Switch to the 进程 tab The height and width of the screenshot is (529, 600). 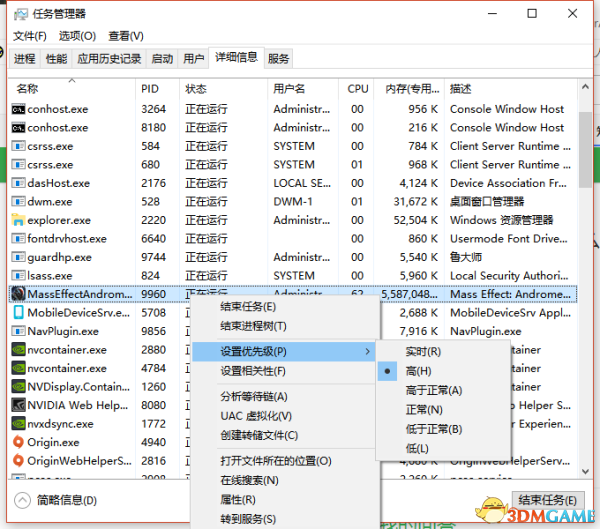[x=24, y=59]
